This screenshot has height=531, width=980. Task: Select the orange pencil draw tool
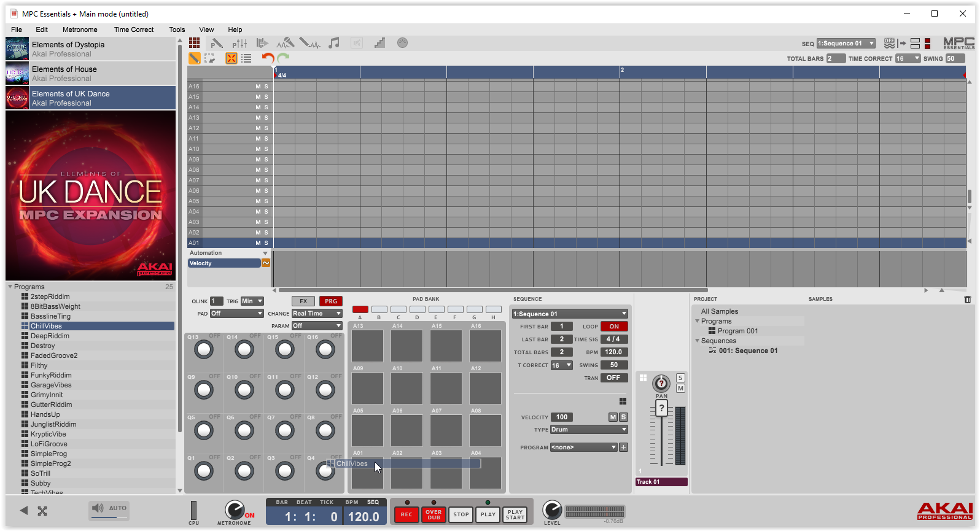click(x=194, y=58)
